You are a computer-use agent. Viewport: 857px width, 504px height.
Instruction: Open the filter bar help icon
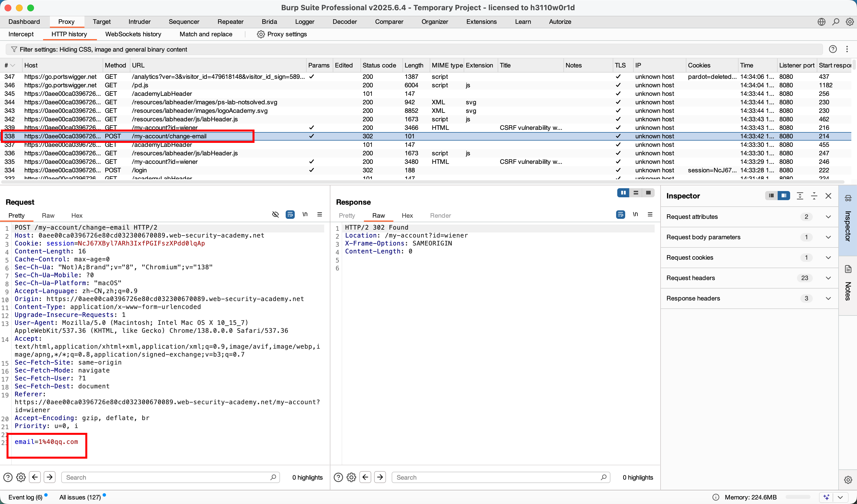(833, 49)
